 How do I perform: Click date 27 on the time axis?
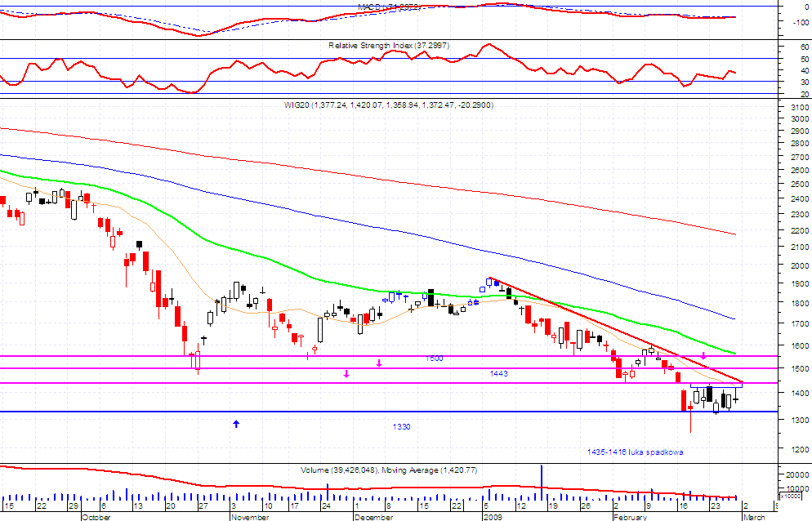203,506
